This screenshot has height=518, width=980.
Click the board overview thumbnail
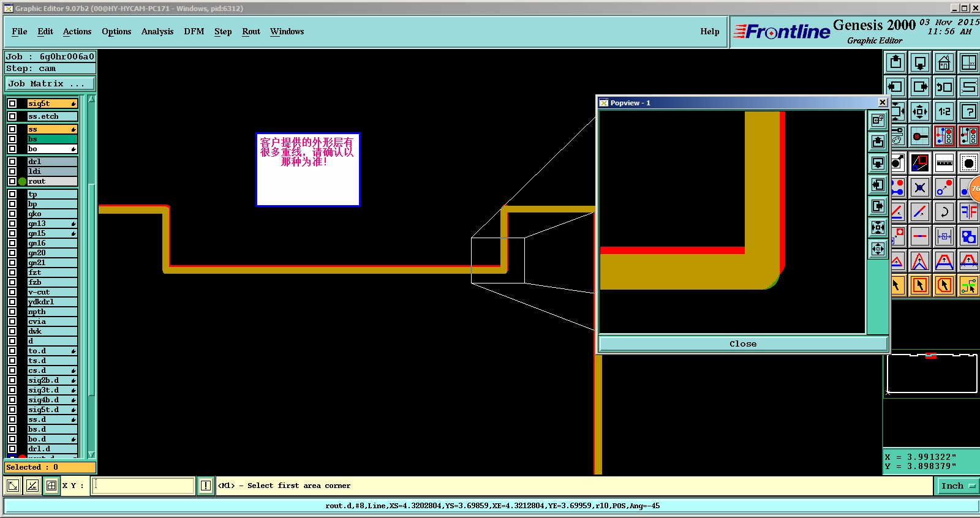pyautogui.click(x=932, y=373)
